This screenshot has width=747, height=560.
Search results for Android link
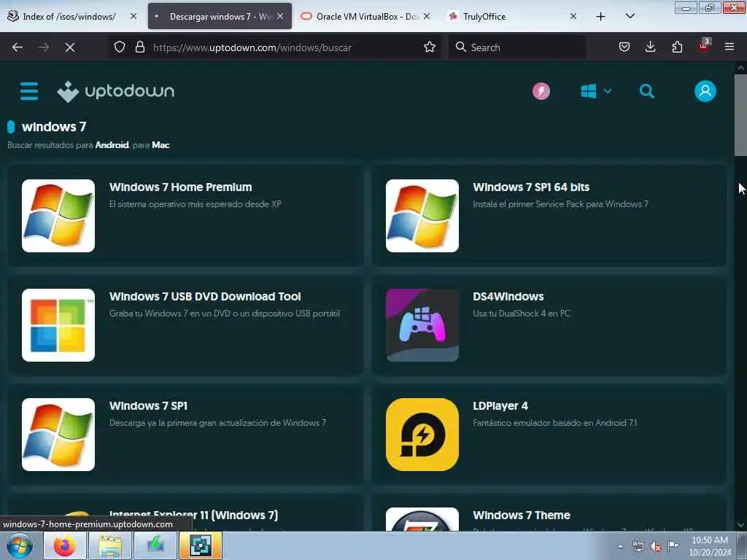(112, 145)
